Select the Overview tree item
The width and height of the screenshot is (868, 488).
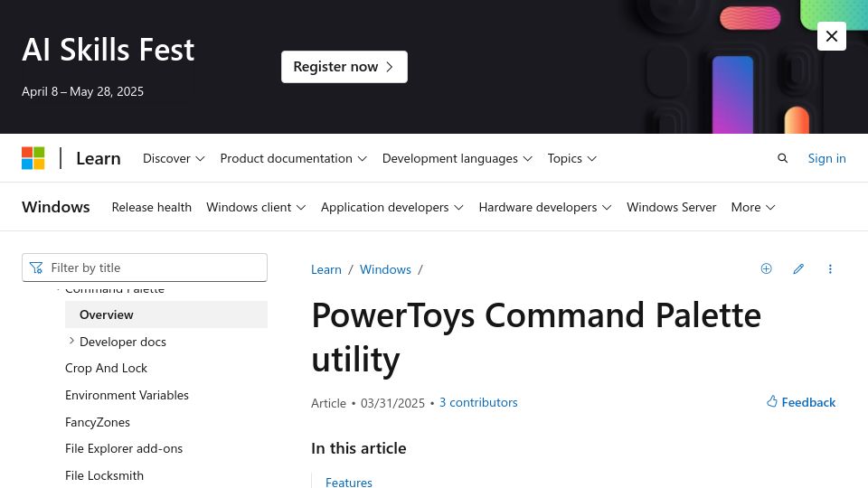166,314
